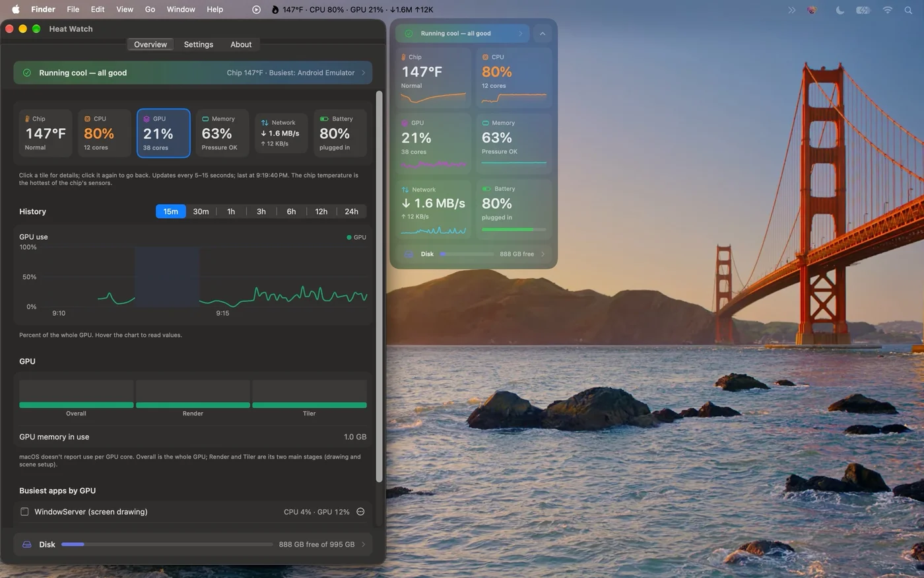Screen dimensions: 924x578
Task: Click the colorful app icon in menu bar
Action: [813, 10]
